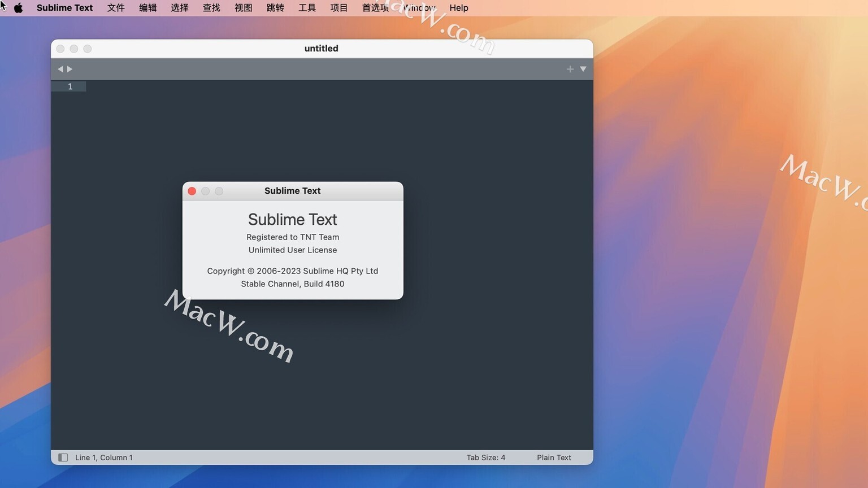This screenshot has height=488, width=868.
Task: Minimize the untitled editor window
Action: coord(74,49)
